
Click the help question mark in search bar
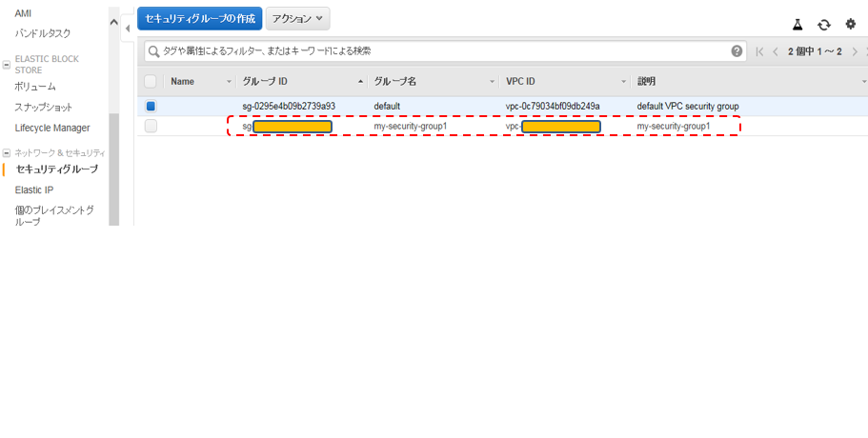click(x=737, y=51)
